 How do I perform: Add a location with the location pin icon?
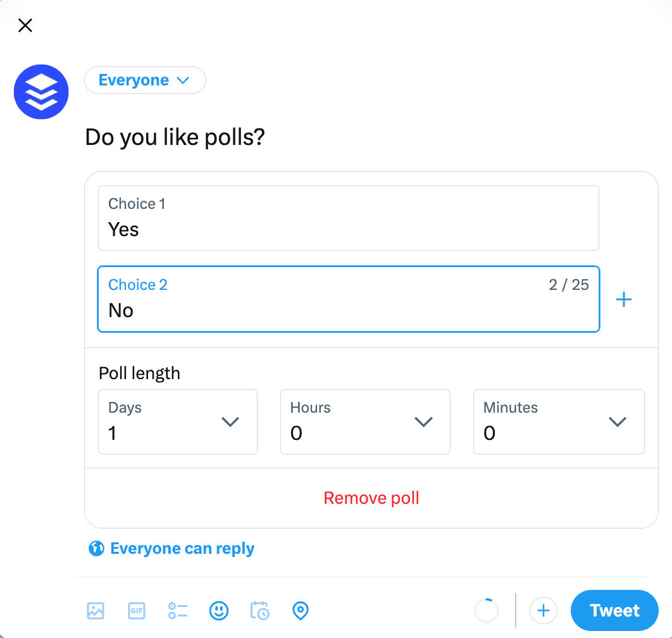click(300, 611)
